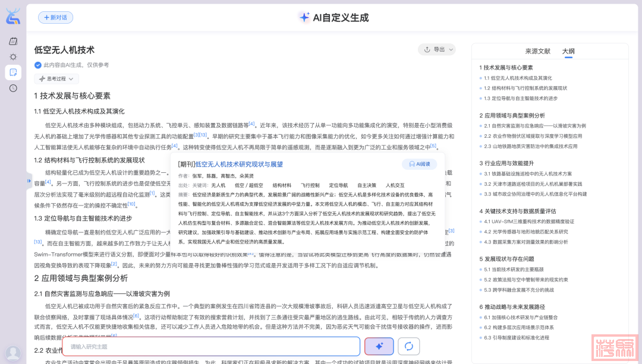Click the 新对话 new conversation button
Image resolution: width=642 pixels, height=364 pixels.
[x=56, y=18]
